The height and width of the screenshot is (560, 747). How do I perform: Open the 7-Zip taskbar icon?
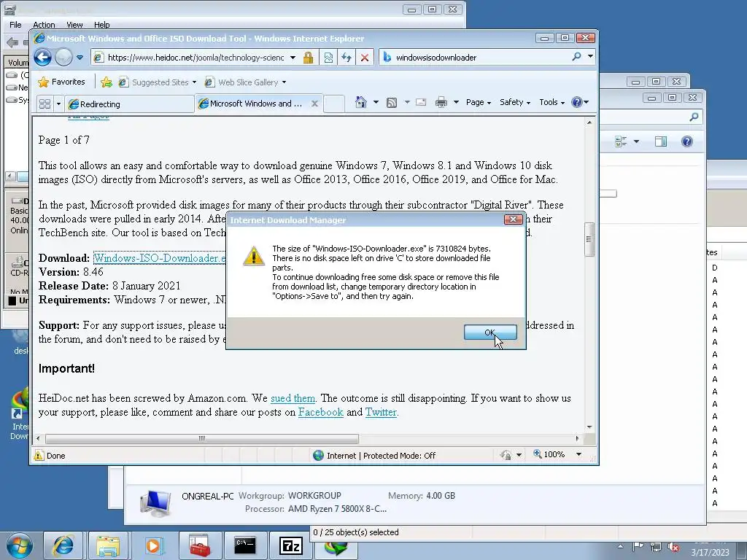tap(290, 545)
